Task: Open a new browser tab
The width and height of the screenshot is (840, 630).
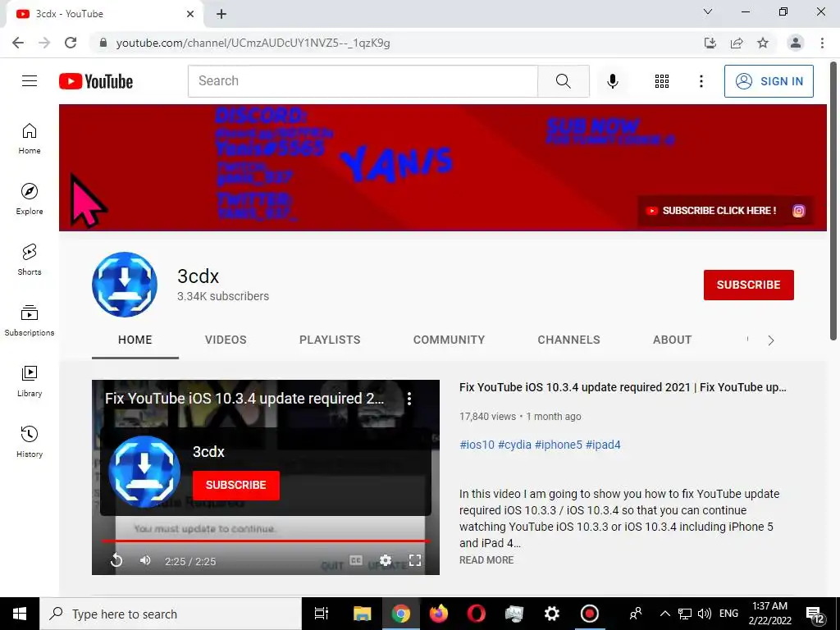Action: pos(221,14)
